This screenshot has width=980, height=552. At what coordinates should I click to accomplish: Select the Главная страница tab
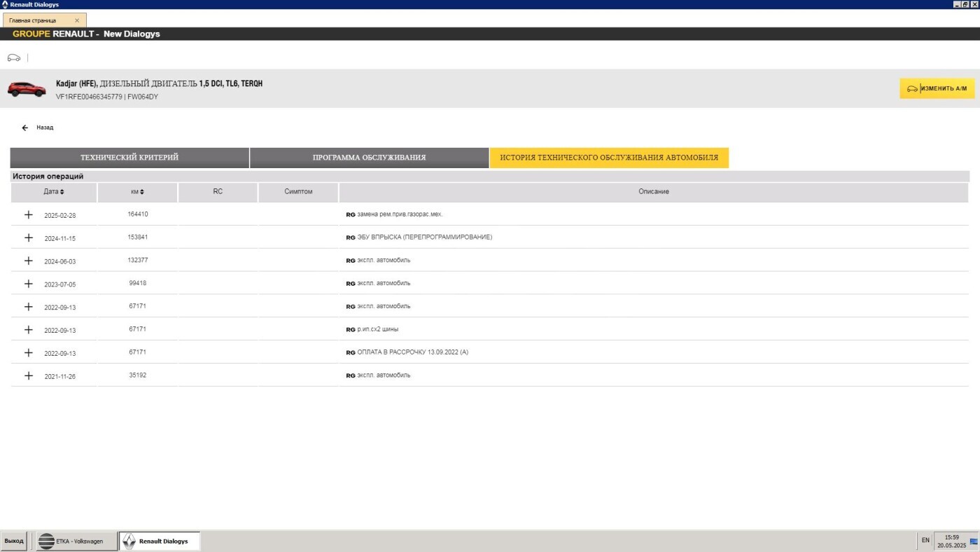pos(43,20)
